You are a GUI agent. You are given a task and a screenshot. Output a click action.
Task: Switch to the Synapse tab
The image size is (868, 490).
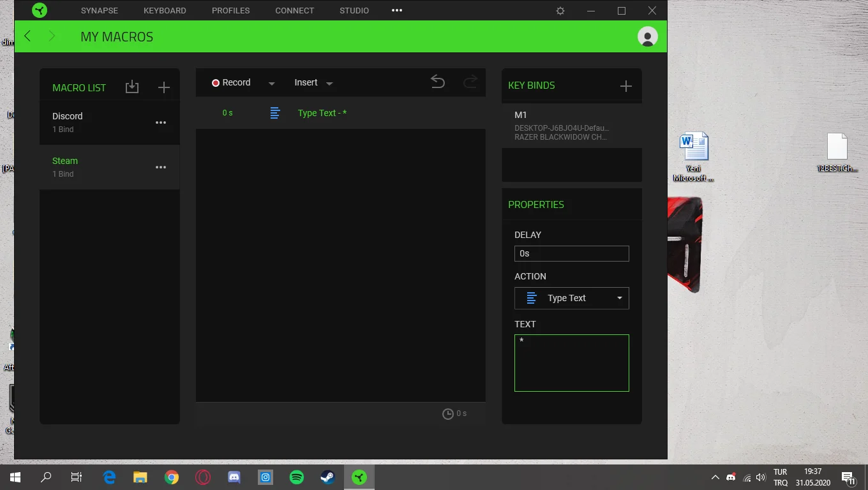point(100,10)
